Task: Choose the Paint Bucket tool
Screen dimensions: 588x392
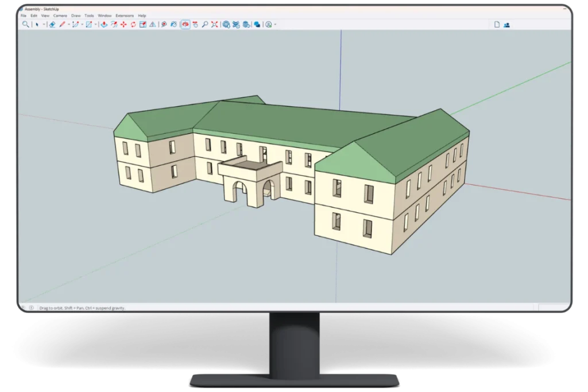Action: pos(173,24)
